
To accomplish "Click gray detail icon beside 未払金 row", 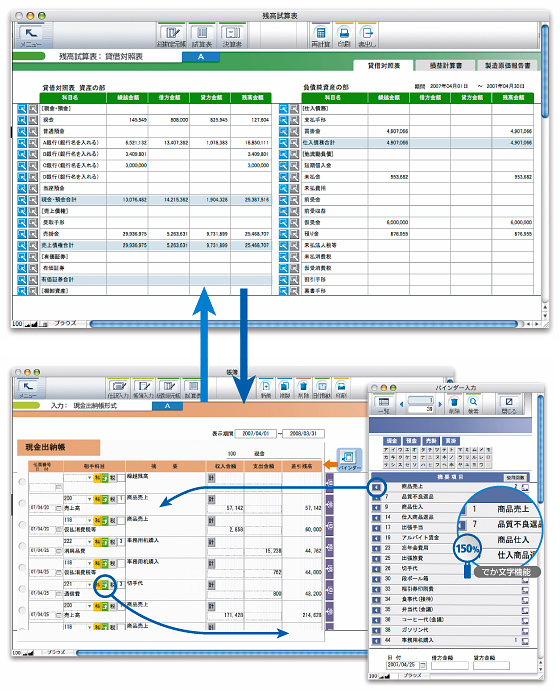I will [294, 177].
